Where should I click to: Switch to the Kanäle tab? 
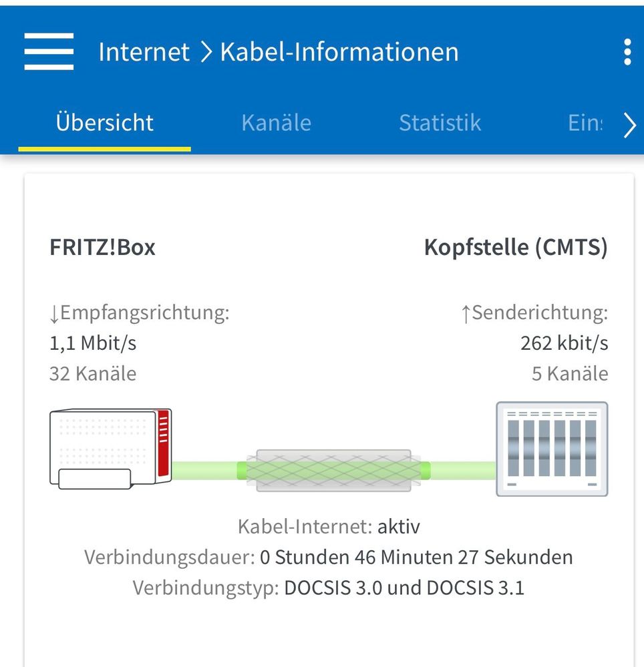tap(276, 123)
